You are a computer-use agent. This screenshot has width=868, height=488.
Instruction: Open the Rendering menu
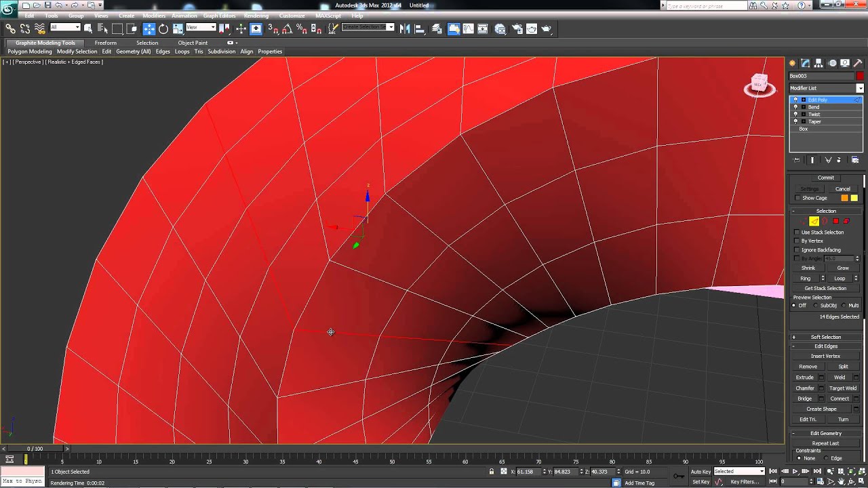(256, 16)
